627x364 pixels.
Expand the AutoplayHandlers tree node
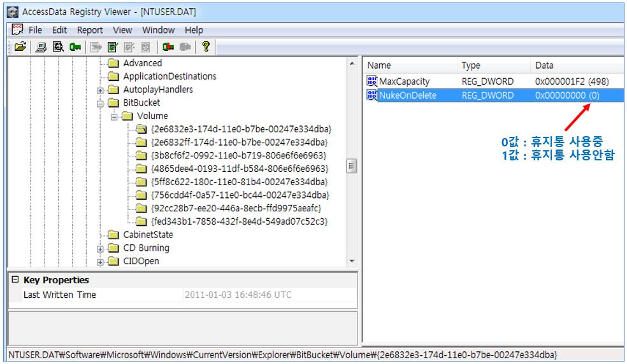click(x=100, y=90)
